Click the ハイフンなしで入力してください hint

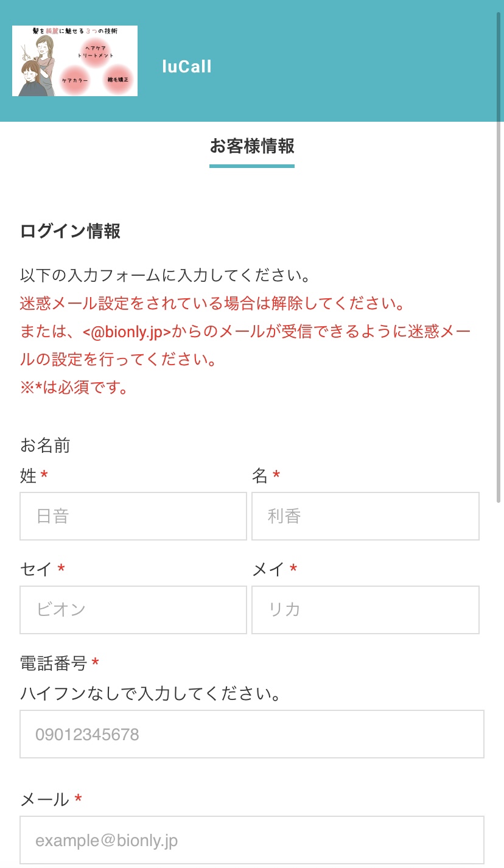click(150, 693)
